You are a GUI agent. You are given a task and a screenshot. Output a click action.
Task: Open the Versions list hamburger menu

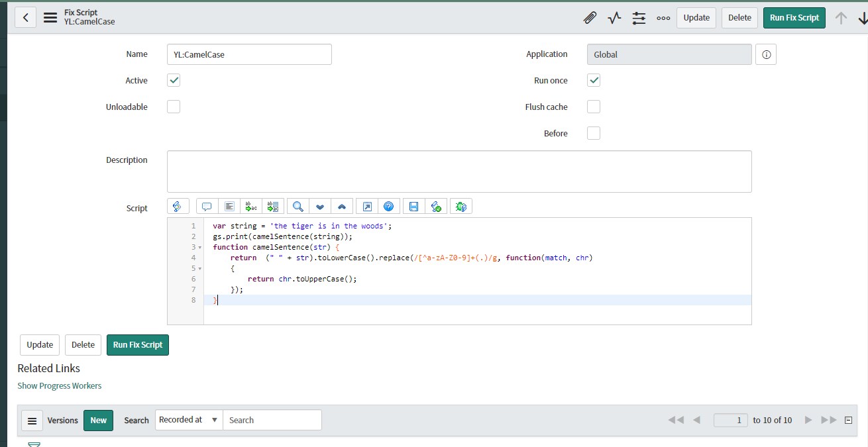pyautogui.click(x=32, y=421)
